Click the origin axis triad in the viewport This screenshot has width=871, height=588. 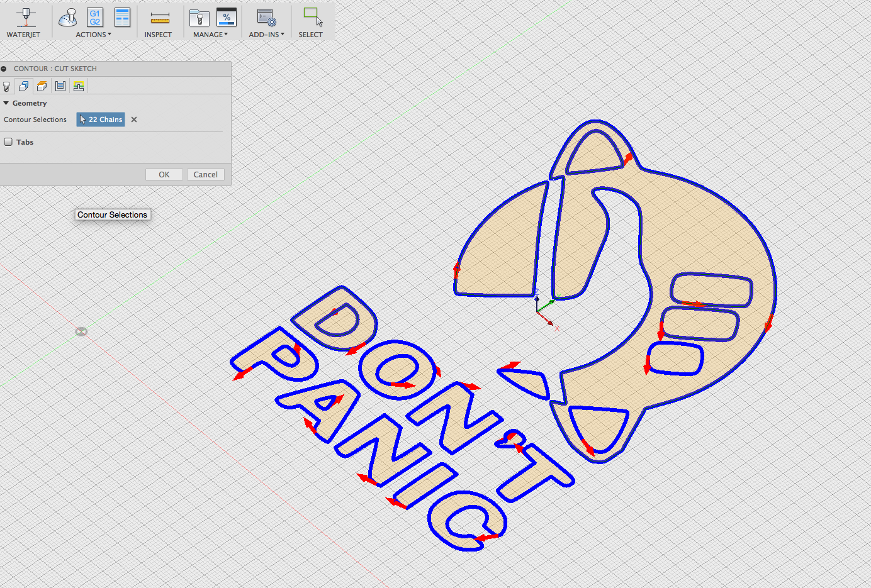[x=545, y=310]
